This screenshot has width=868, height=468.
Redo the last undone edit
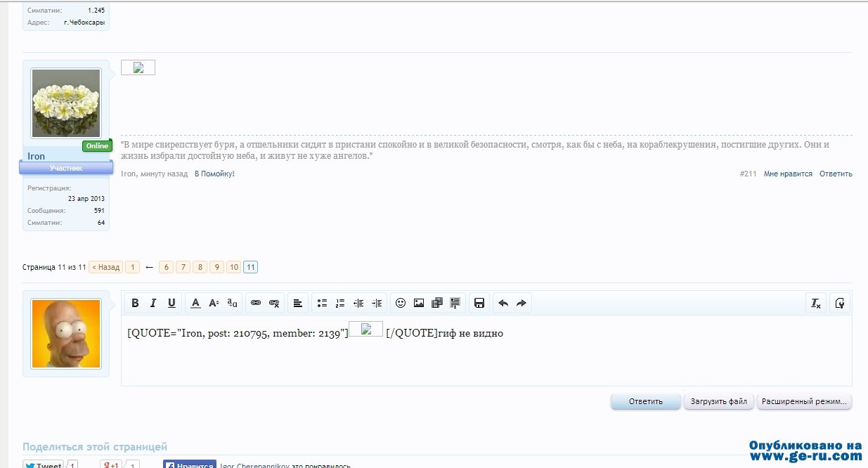[x=522, y=303]
